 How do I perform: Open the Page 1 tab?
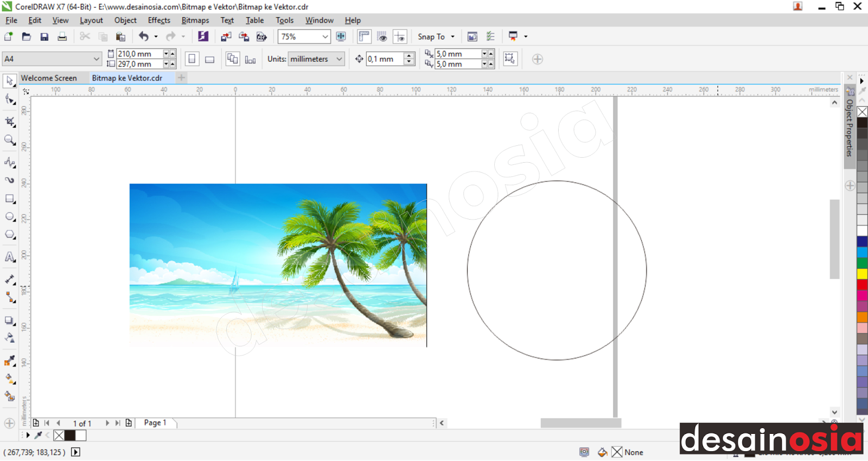point(155,423)
